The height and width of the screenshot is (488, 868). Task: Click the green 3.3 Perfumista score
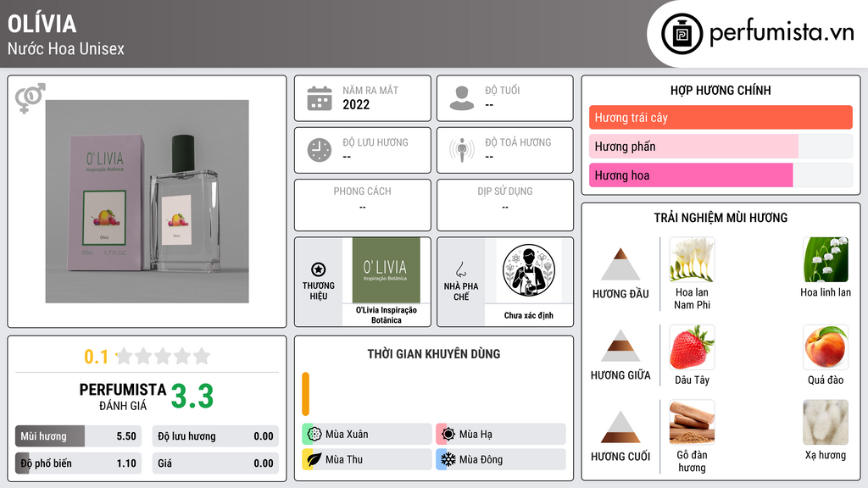pos(192,396)
